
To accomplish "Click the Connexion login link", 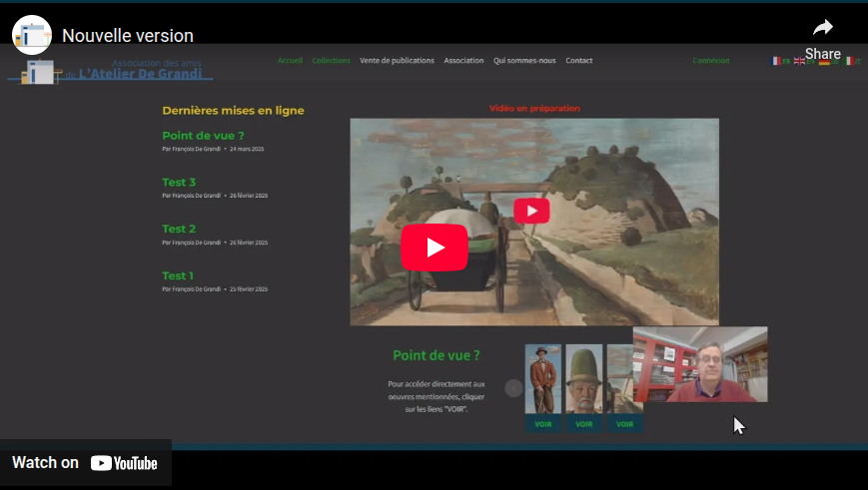I will pyautogui.click(x=711, y=60).
